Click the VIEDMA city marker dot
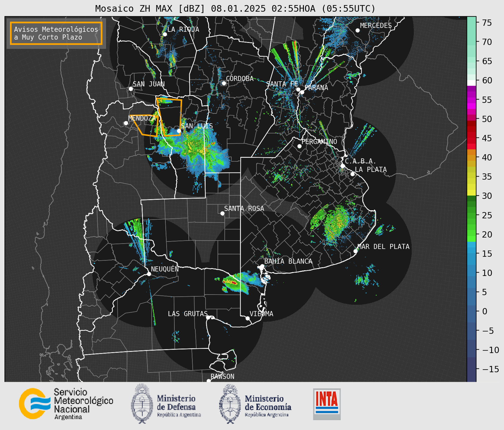Screen dimensions: 504x430 (248, 318)
